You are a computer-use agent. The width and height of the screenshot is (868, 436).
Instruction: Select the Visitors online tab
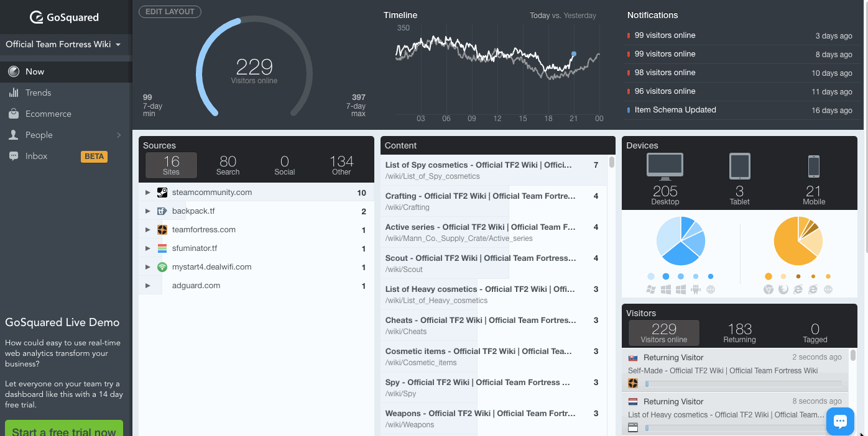[664, 334]
